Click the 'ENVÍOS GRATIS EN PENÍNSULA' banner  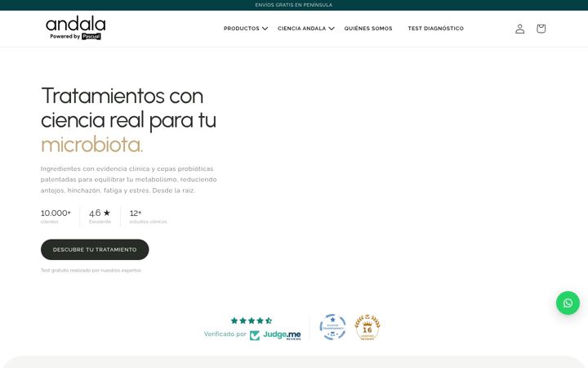coord(294,5)
